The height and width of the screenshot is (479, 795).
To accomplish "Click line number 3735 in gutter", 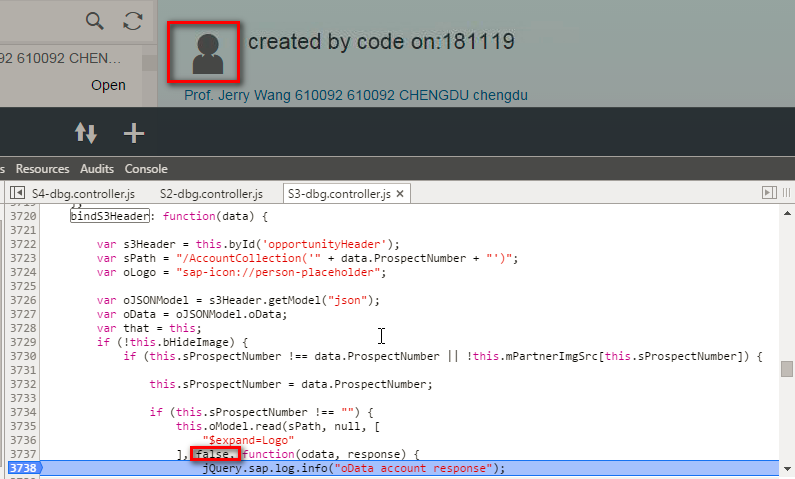I will (x=23, y=426).
